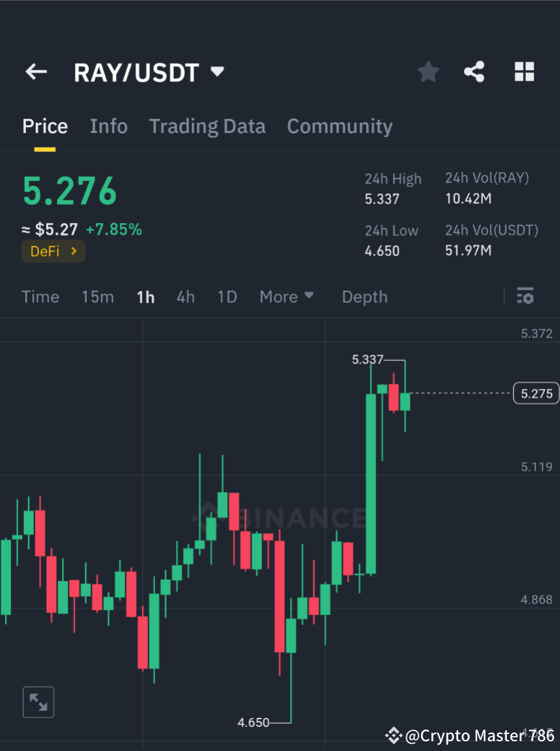Open the RAY/USDT pair selector dropdown
The image size is (560, 751).
click(x=150, y=71)
